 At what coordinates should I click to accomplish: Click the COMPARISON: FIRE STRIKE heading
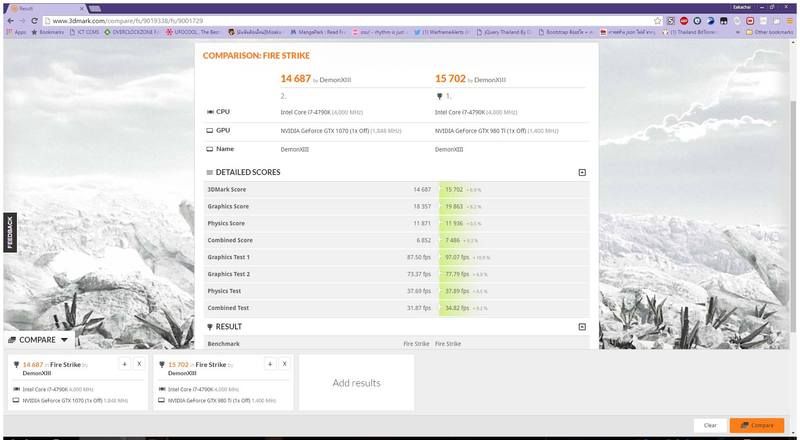pos(256,56)
